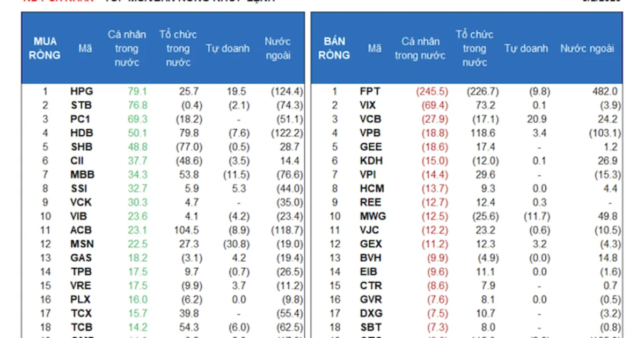Screen dimensions: 644x338
Task: Click the Tổ chức trong nước header in the sell table
Action: 474,48
